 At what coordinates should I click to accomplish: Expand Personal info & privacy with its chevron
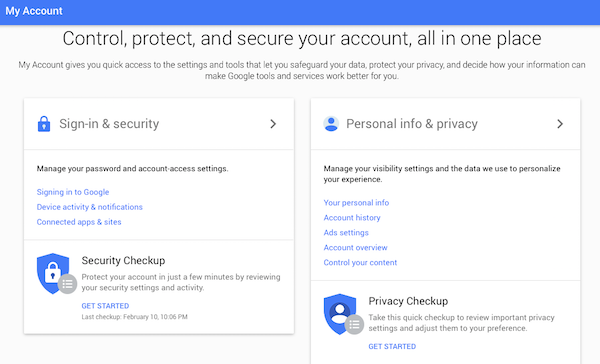point(560,124)
